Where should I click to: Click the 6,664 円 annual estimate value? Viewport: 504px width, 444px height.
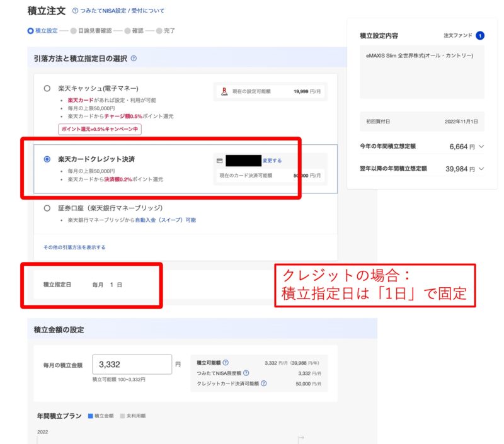[462, 147]
